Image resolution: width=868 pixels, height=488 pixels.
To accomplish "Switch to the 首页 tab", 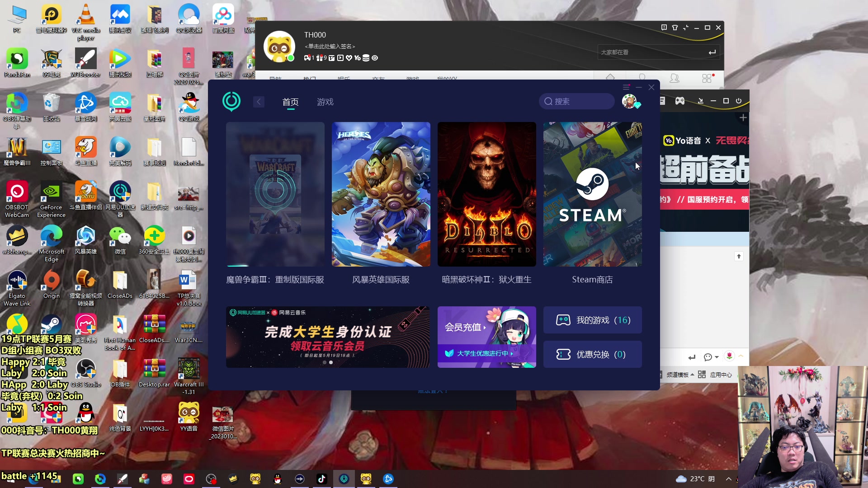I will 291,102.
